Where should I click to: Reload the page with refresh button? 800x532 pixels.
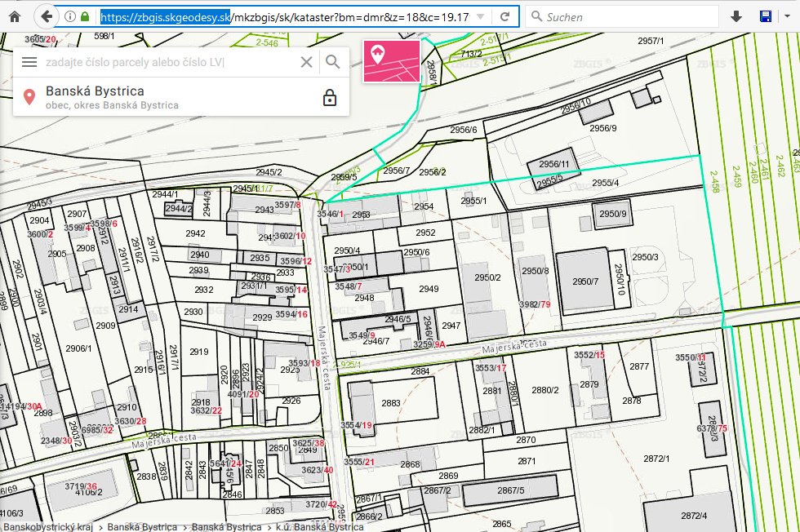[505, 16]
